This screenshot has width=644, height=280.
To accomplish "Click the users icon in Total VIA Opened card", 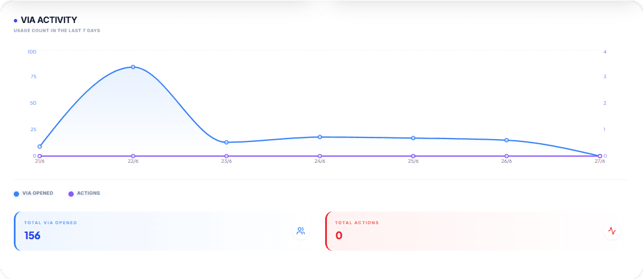I will (300, 231).
